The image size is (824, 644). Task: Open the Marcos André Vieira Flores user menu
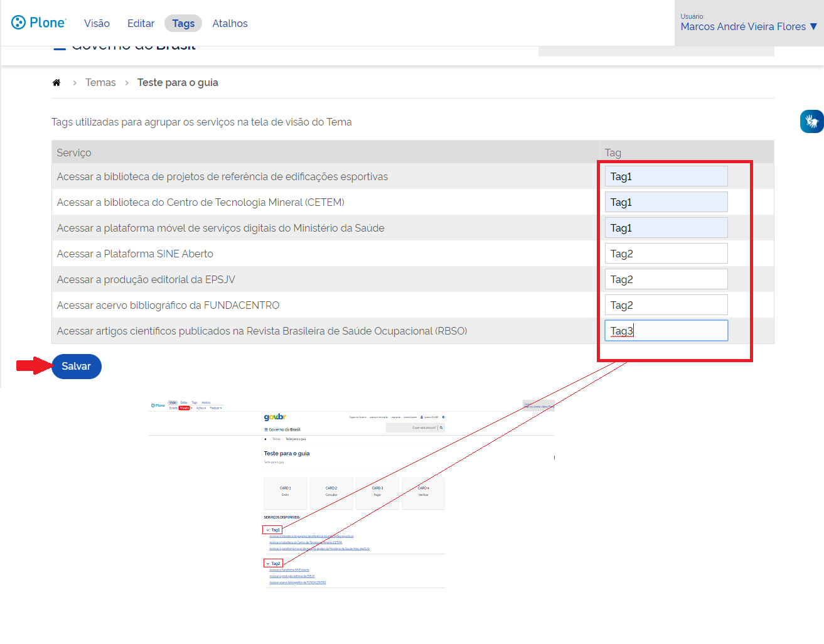tap(748, 26)
